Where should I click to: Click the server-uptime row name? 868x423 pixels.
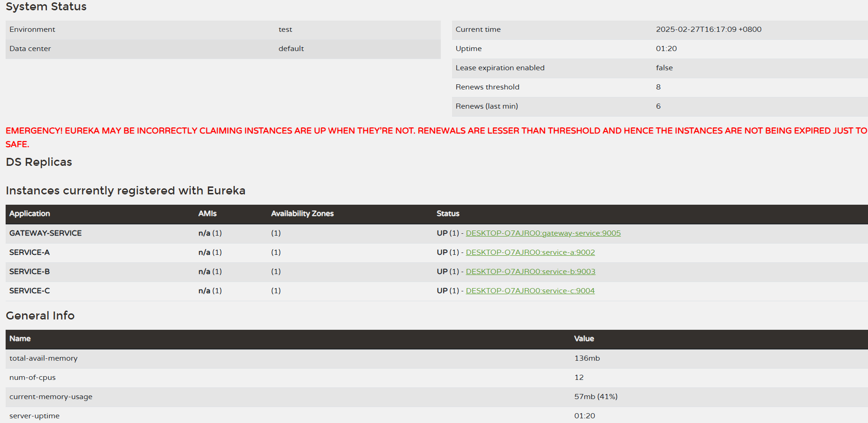point(35,416)
